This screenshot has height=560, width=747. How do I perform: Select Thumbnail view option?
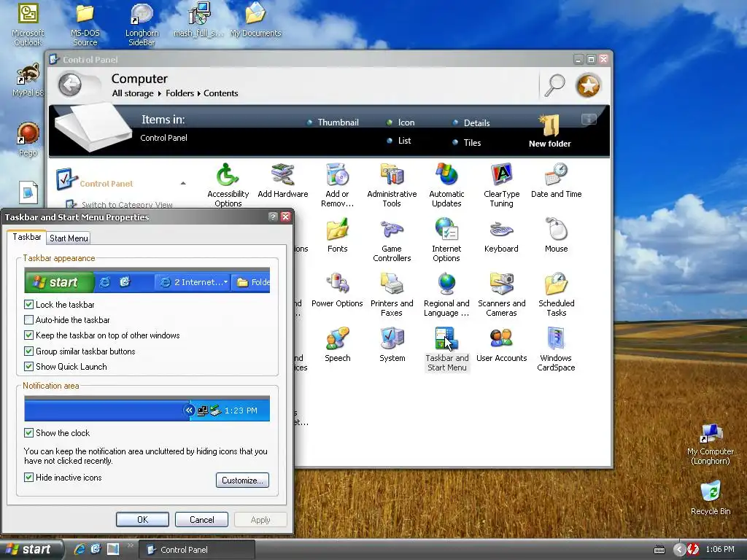(333, 122)
